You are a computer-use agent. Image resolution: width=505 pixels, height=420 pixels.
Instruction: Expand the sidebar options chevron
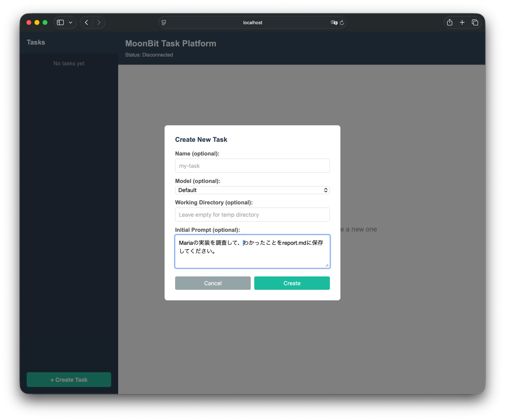tap(71, 22)
